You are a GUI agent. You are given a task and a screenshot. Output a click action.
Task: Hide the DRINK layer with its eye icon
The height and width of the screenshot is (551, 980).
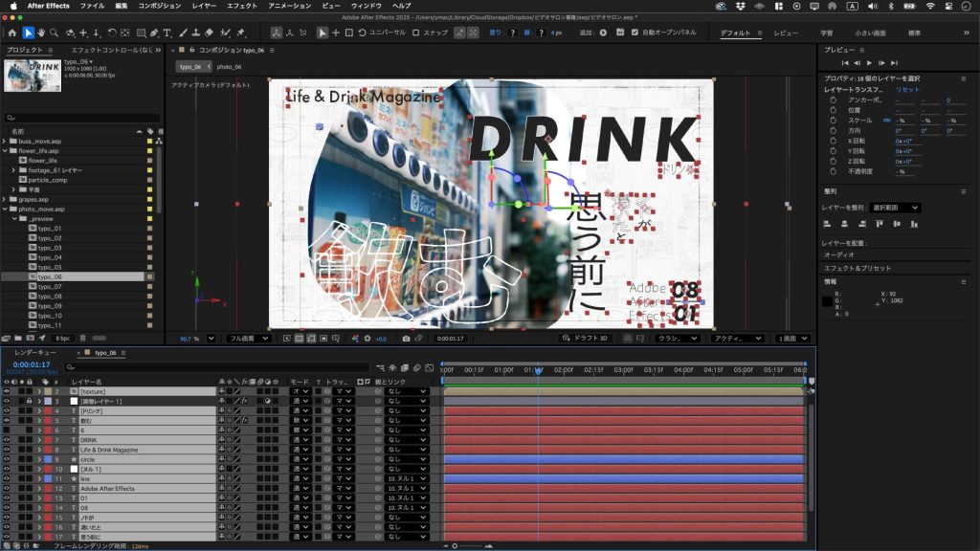pyautogui.click(x=7, y=440)
